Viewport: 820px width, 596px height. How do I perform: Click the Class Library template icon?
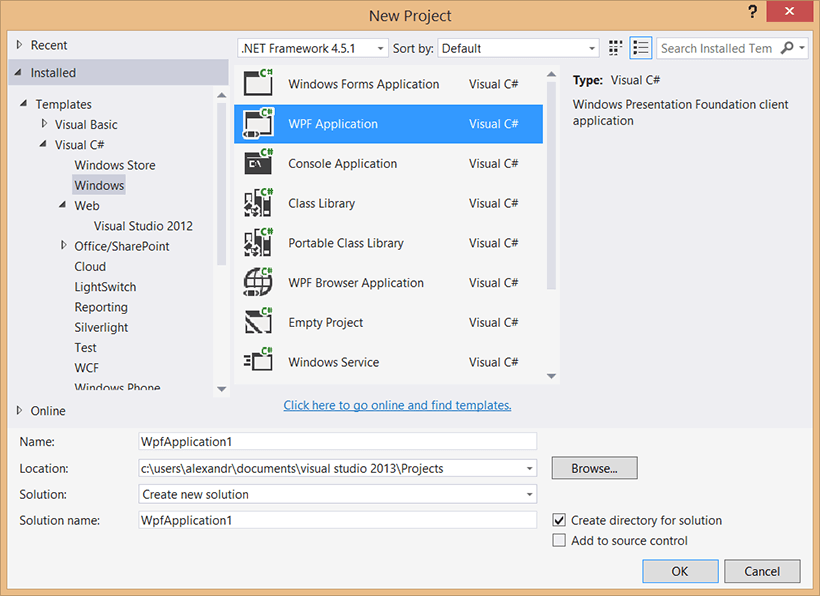pyautogui.click(x=258, y=202)
